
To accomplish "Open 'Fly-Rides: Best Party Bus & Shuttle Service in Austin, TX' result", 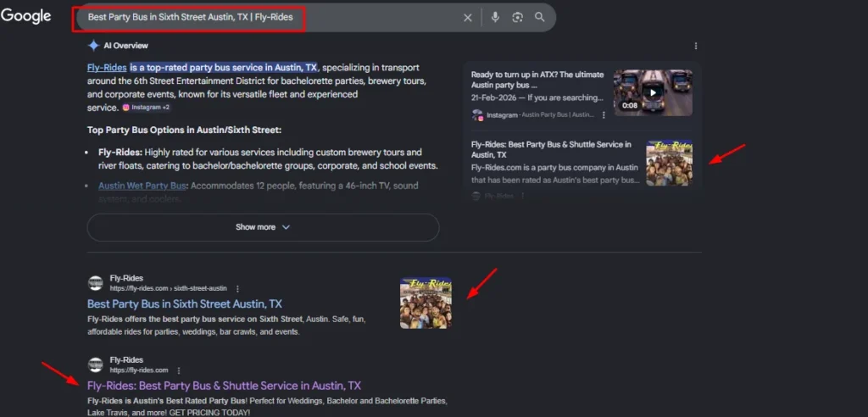I will point(224,386).
